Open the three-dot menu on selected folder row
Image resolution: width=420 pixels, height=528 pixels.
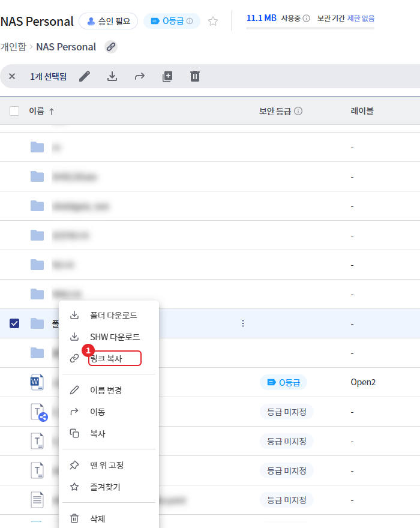point(243,323)
